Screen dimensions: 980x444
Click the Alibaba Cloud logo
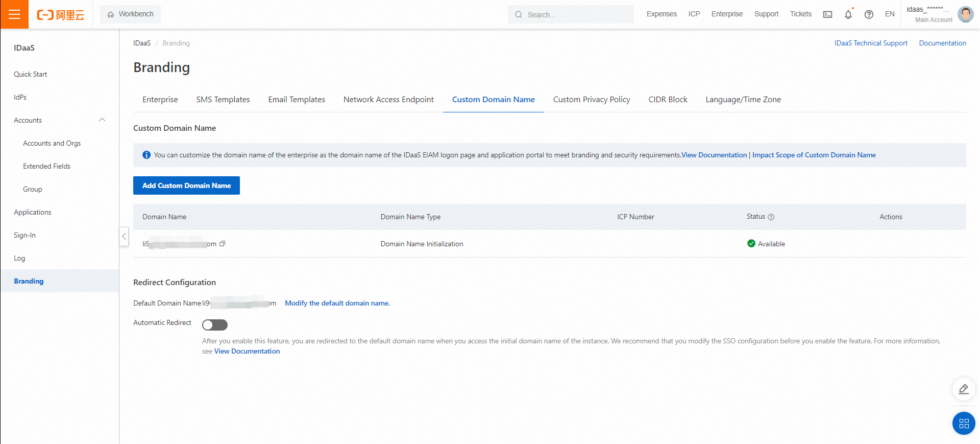[60, 15]
